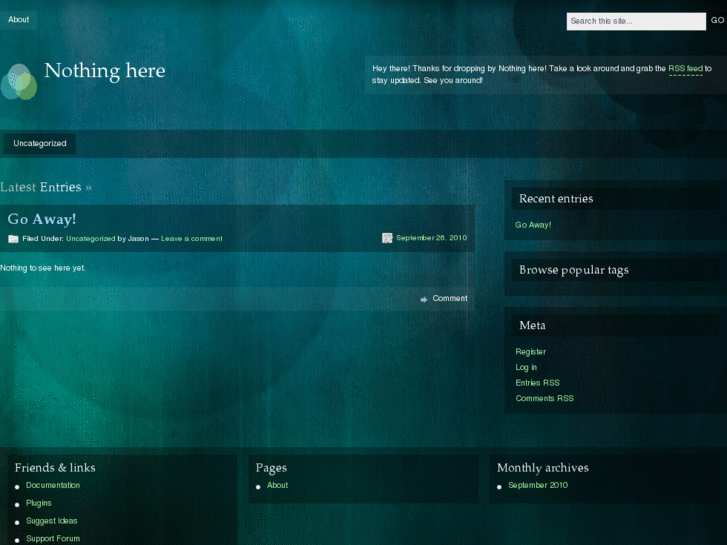Image resolution: width=727 pixels, height=545 pixels.
Task: Open About under Pages footer
Action: [277, 485]
